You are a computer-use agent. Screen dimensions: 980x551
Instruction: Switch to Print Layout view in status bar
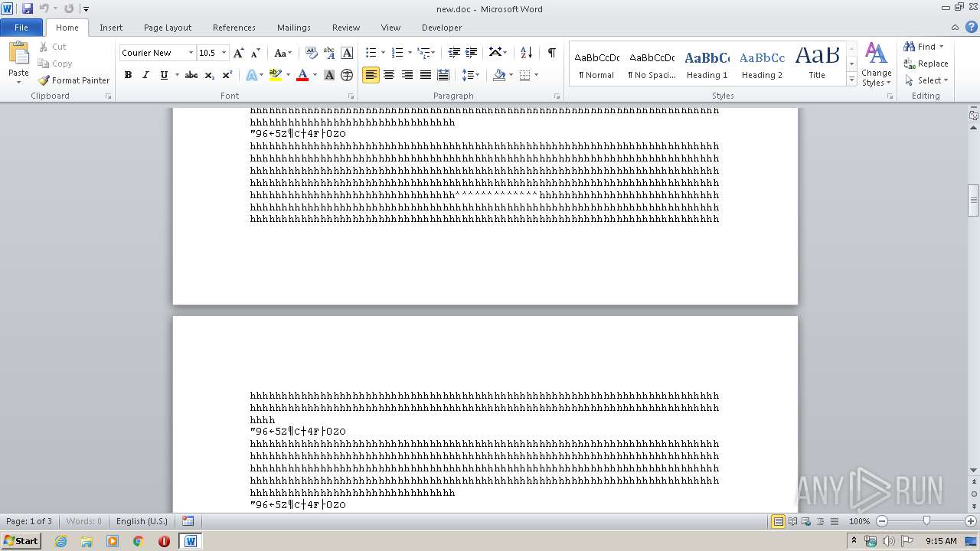coord(778,521)
